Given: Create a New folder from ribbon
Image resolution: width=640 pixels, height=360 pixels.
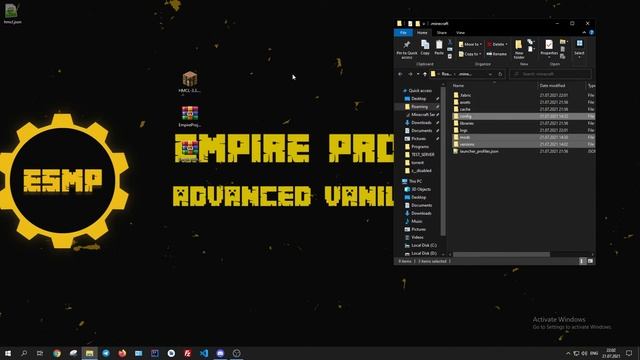Looking at the screenshot, I should [x=519, y=49].
